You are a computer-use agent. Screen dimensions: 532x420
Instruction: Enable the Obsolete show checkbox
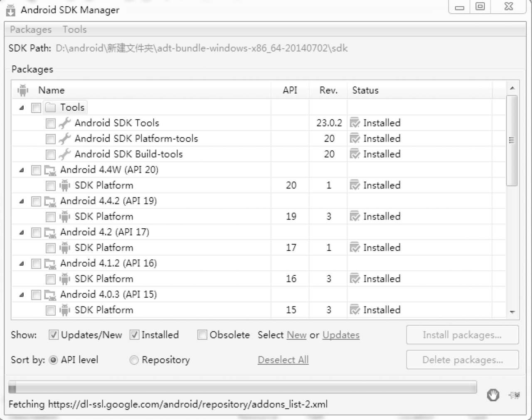tap(202, 335)
